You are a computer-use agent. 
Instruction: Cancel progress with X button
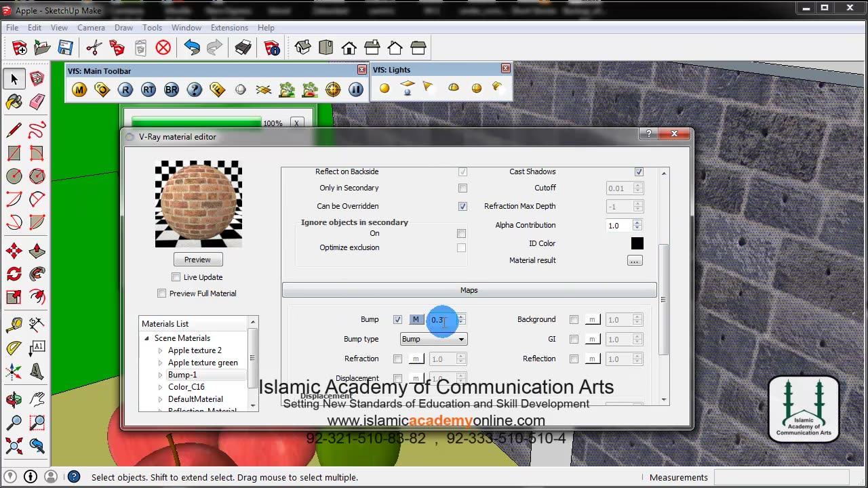(x=296, y=123)
